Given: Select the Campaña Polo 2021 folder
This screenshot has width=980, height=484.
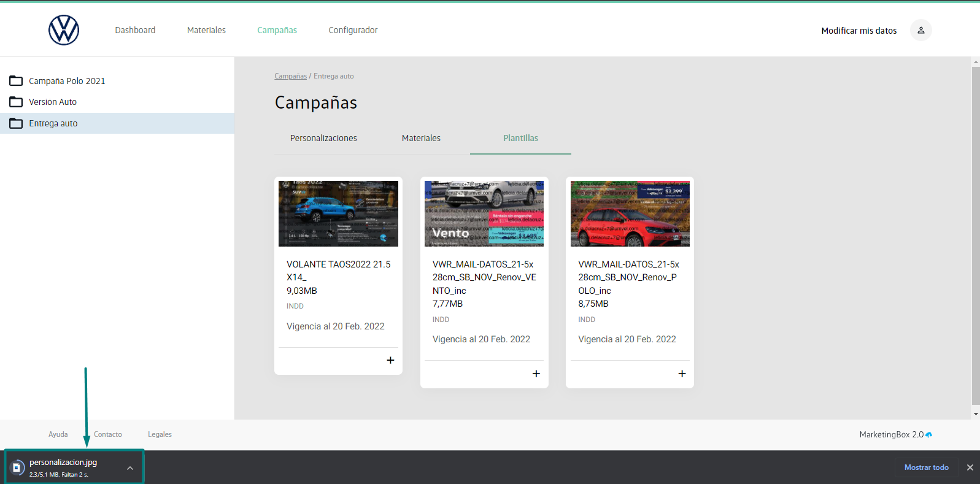Looking at the screenshot, I should pos(117,81).
